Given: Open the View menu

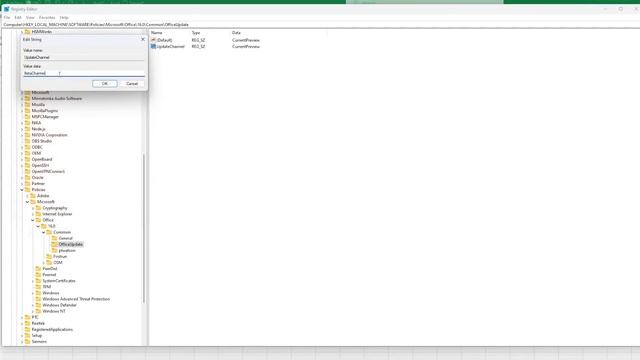Looking at the screenshot, I should coord(30,18).
